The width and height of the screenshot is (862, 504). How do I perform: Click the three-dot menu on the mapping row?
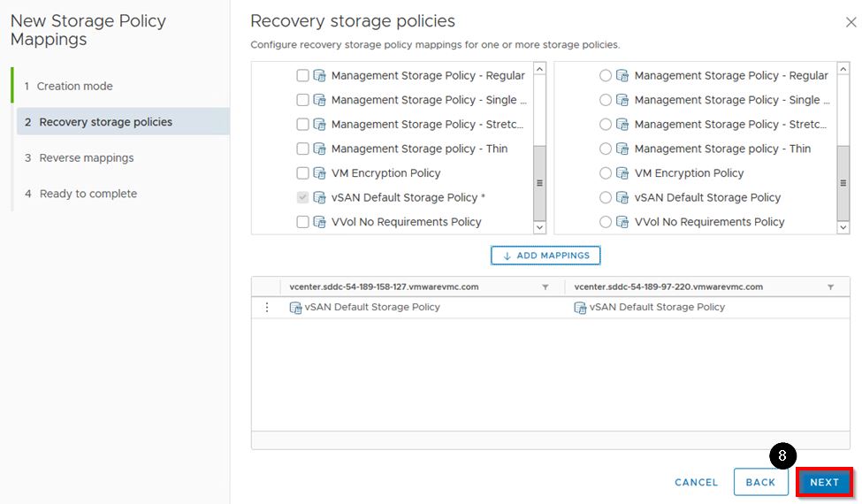267,308
